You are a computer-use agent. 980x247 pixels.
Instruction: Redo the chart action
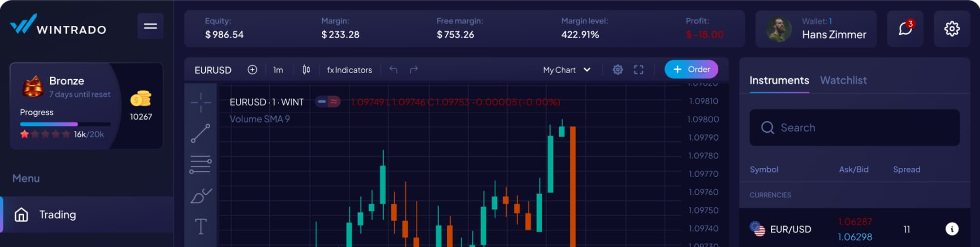[414, 70]
